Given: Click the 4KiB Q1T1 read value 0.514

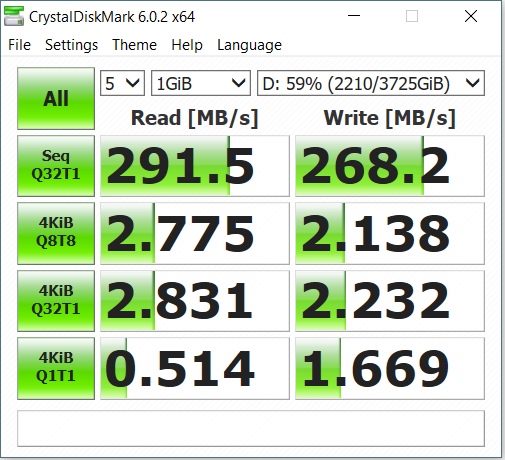Looking at the screenshot, I should [x=195, y=368].
